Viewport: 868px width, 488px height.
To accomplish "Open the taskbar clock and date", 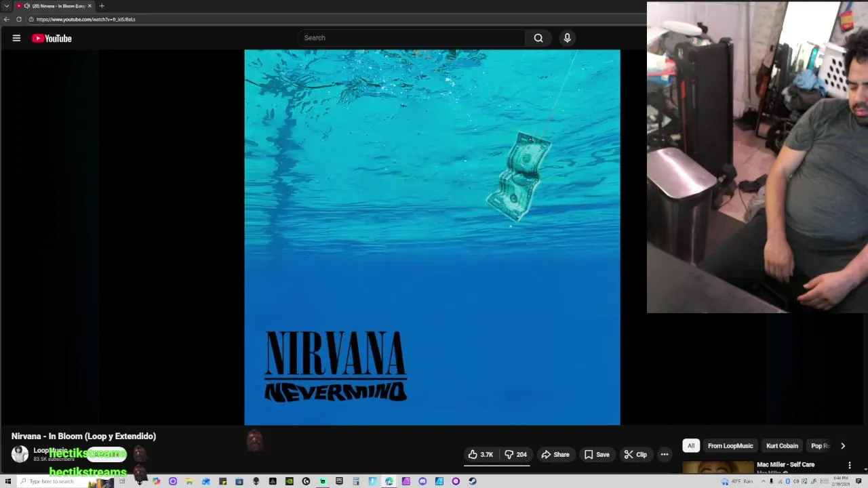I will pos(842,481).
